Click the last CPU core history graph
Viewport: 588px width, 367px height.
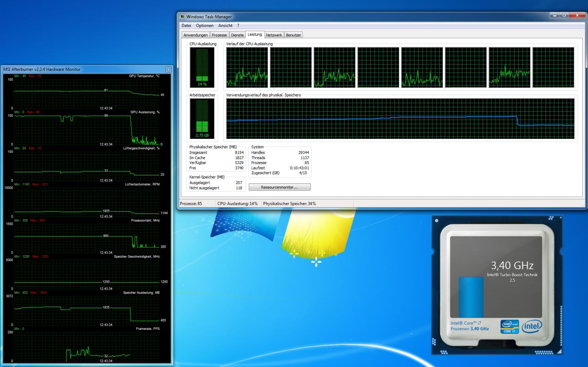click(x=553, y=68)
